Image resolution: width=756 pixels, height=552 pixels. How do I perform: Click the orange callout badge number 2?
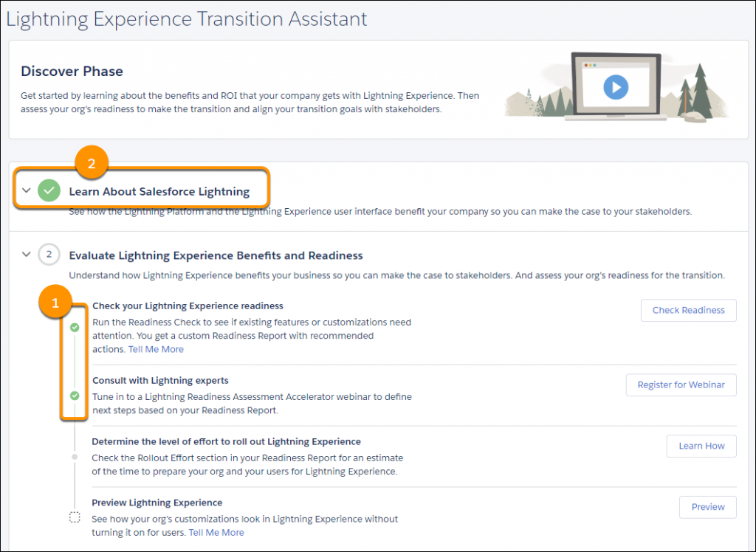[x=92, y=164]
